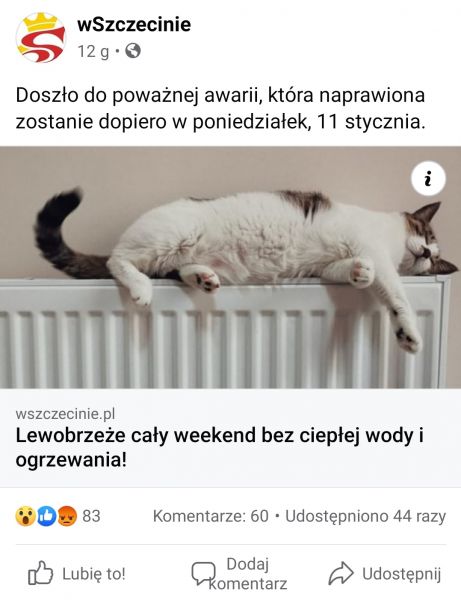Tap the share arrow icon
Image resolution: width=461 pixels, height=600 pixels.
click(x=341, y=573)
